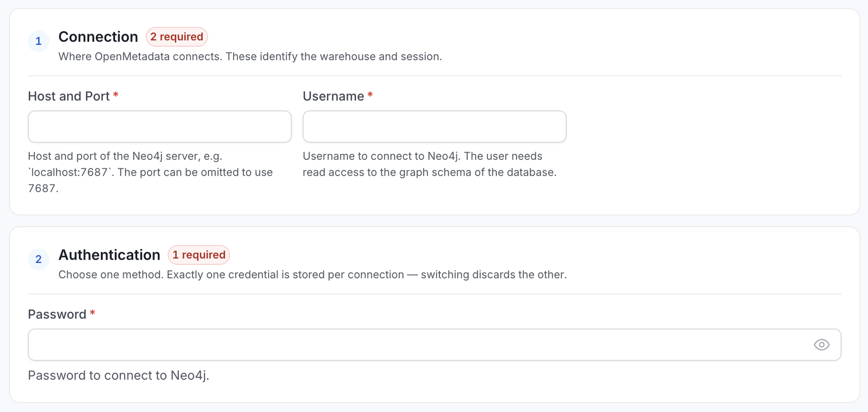Viewport: 868px width, 412px height.
Task: Click the step 2 number badge
Action: (39, 259)
